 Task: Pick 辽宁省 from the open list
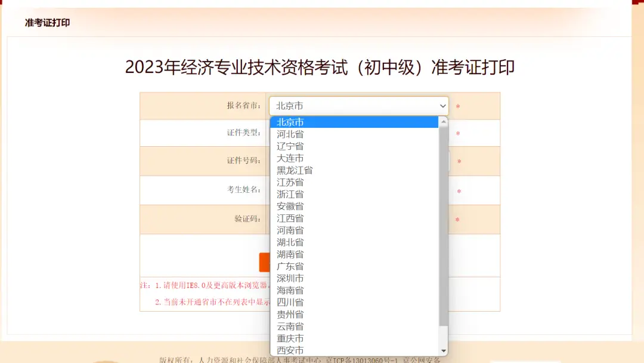(x=290, y=146)
